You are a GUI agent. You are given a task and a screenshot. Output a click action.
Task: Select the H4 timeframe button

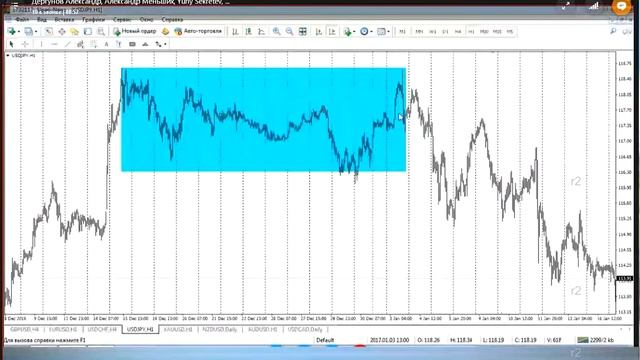458,31
